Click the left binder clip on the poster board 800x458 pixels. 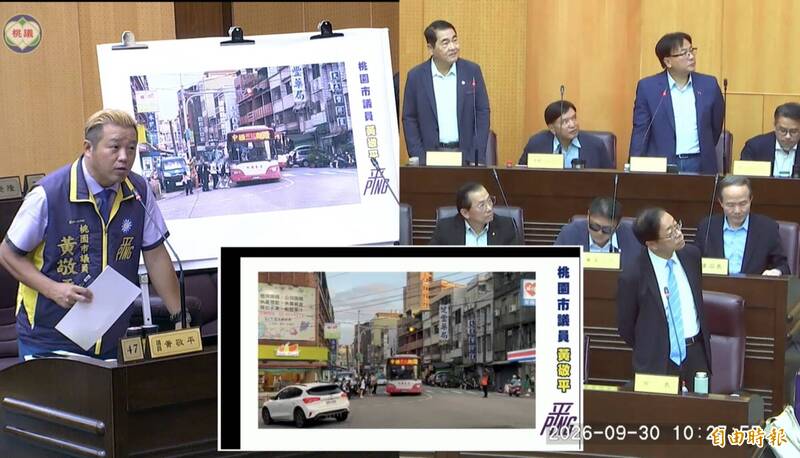[129, 41]
